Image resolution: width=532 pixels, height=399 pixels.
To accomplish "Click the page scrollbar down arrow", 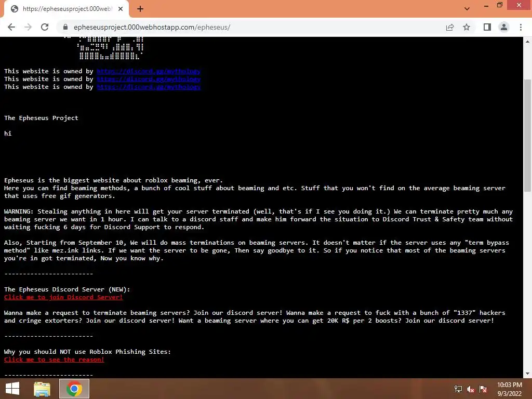I will (527, 374).
